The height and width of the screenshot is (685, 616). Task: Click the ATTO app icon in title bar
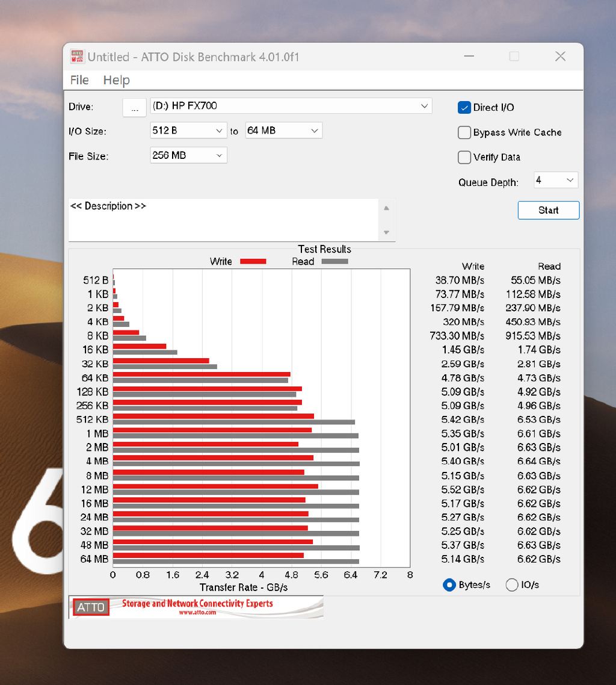77,57
